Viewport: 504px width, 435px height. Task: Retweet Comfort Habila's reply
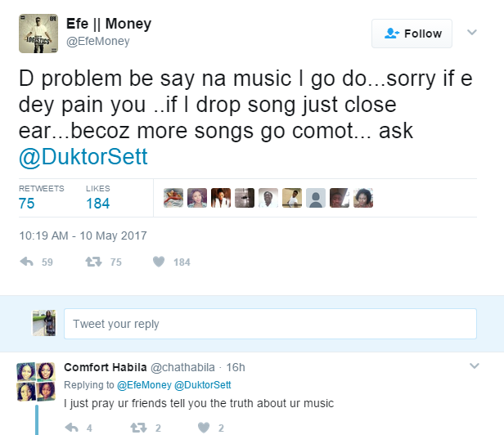coord(137,427)
